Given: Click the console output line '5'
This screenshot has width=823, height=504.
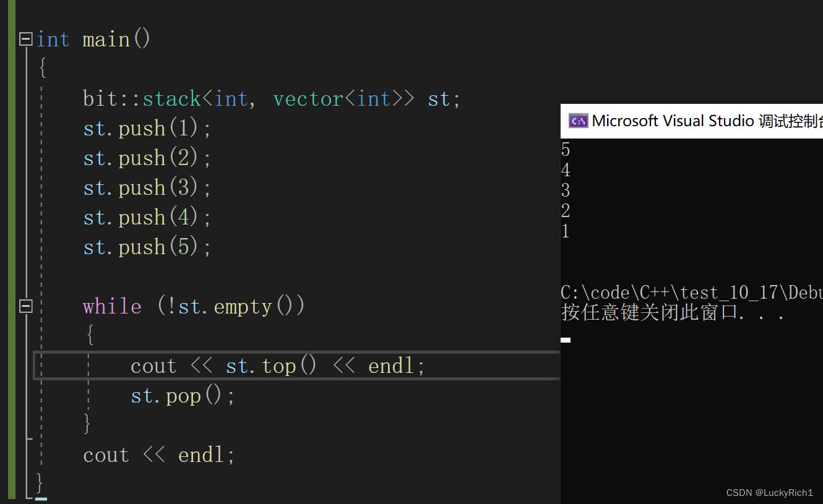Looking at the screenshot, I should click(566, 150).
